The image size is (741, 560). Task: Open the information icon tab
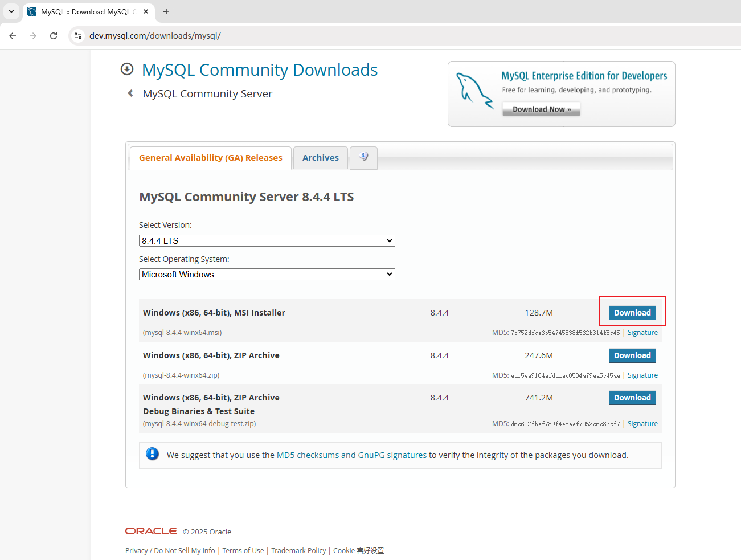pyautogui.click(x=363, y=157)
